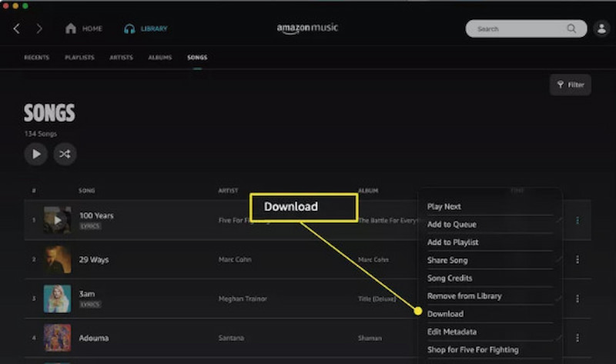Switch to the Artists tab
This screenshot has height=364, width=616.
(x=121, y=57)
